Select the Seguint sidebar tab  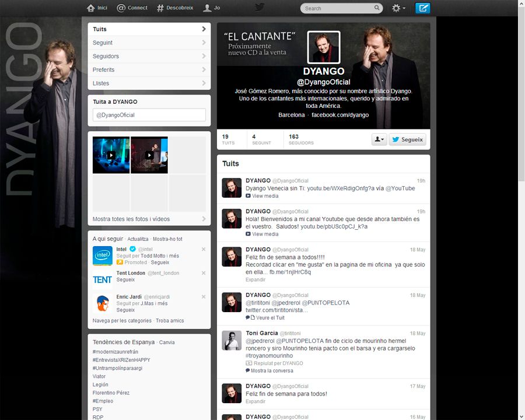(149, 43)
